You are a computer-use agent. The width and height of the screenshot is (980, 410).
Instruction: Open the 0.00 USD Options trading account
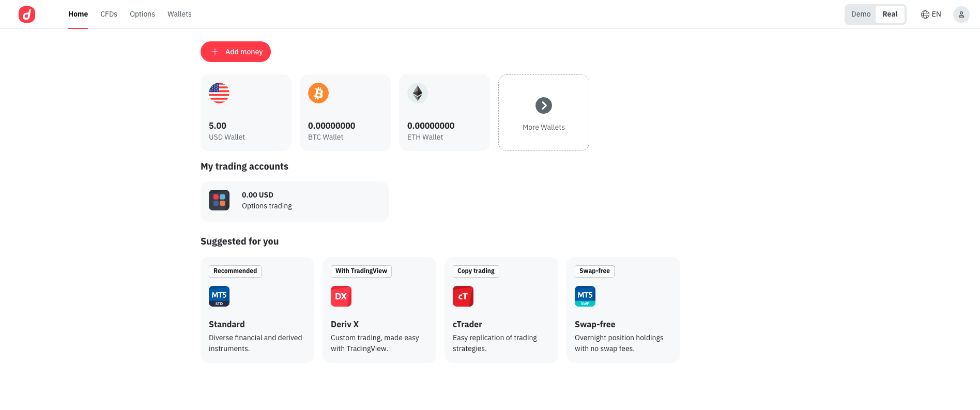pyautogui.click(x=295, y=202)
